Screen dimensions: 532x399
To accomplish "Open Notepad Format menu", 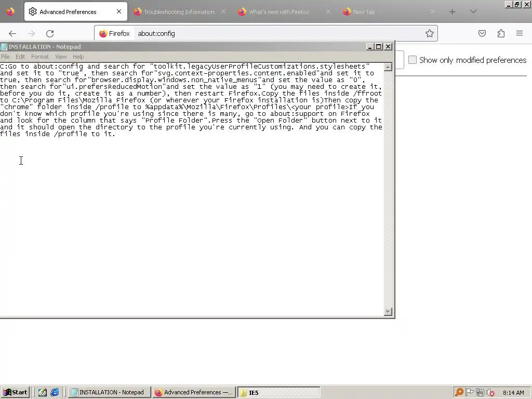I will point(40,57).
